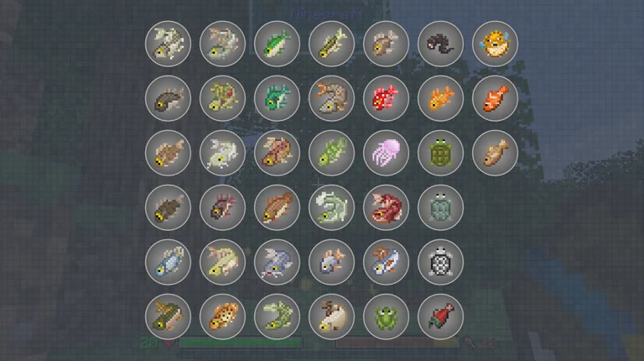Screen dimensions: 644x361
Task: Click the pink jellyfish icon
Action: [386, 153]
